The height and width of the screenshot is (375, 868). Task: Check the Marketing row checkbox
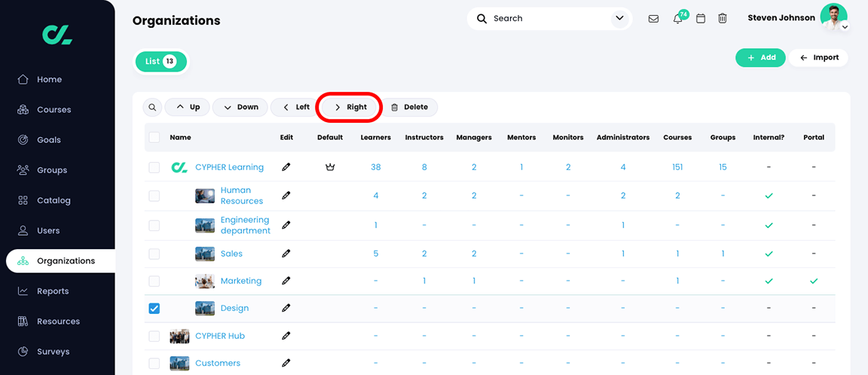click(154, 281)
